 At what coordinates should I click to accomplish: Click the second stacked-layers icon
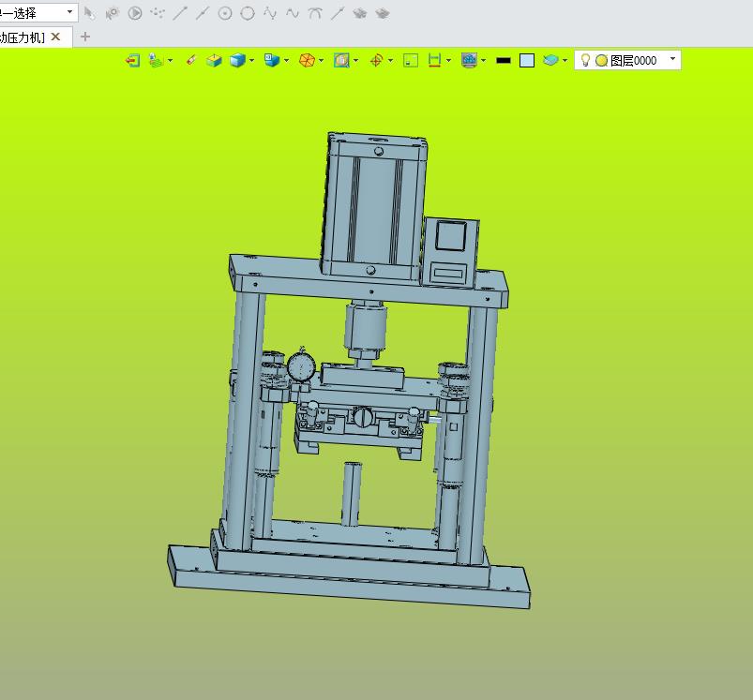point(383,13)
